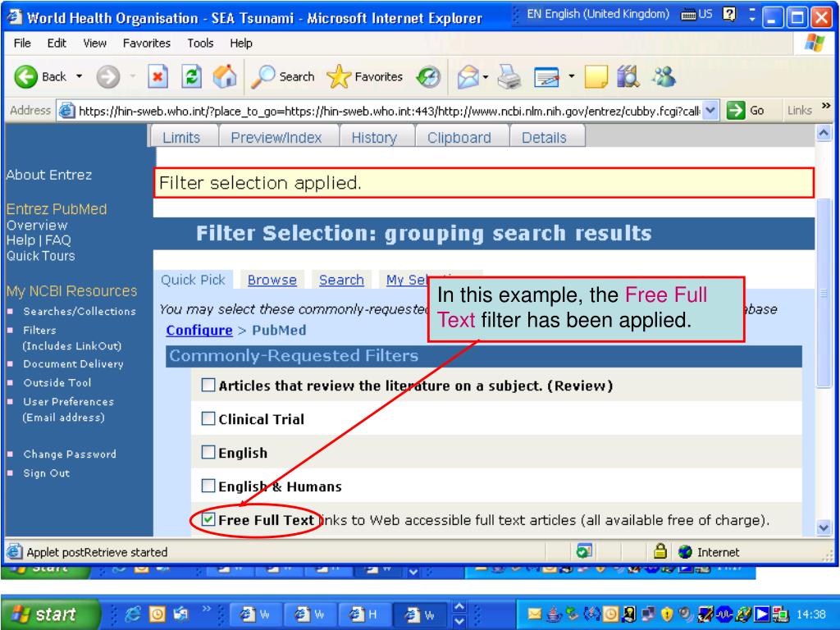Open User Preferences sidebar link
Viewport: 840px width, 630px height.
click(x=68, y=402)
